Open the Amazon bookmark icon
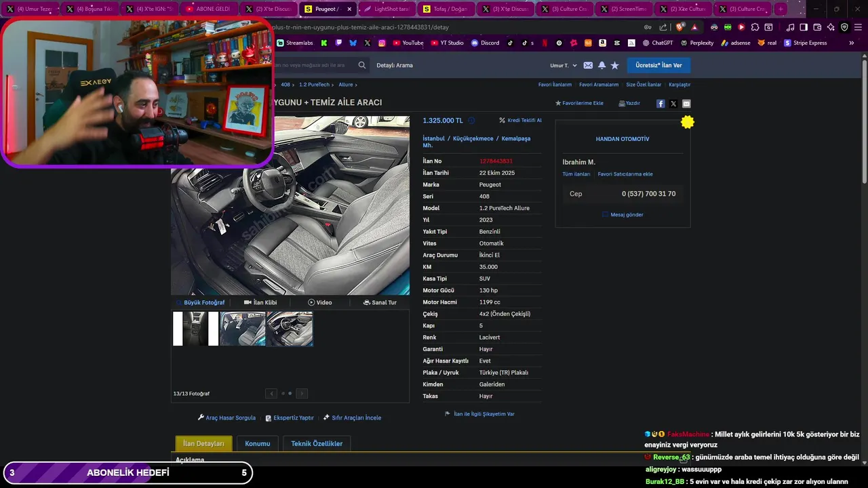 click(x=602, y=43)
